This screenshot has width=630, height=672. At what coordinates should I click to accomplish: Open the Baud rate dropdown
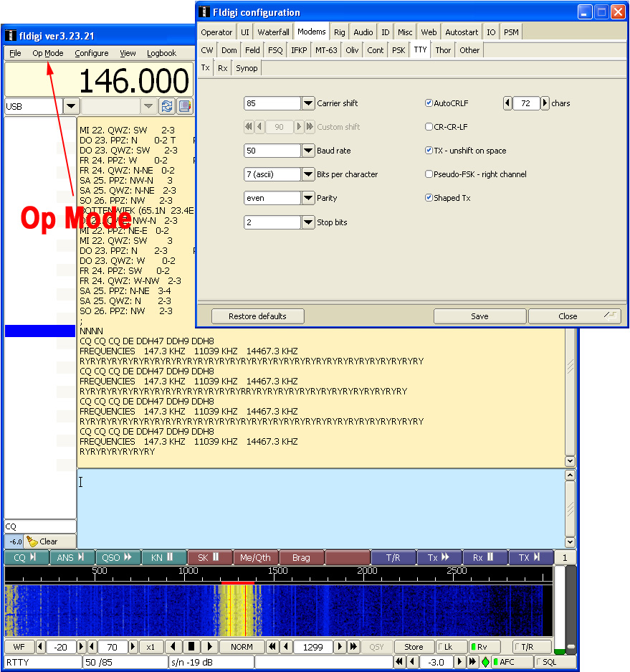pos(308,151)
